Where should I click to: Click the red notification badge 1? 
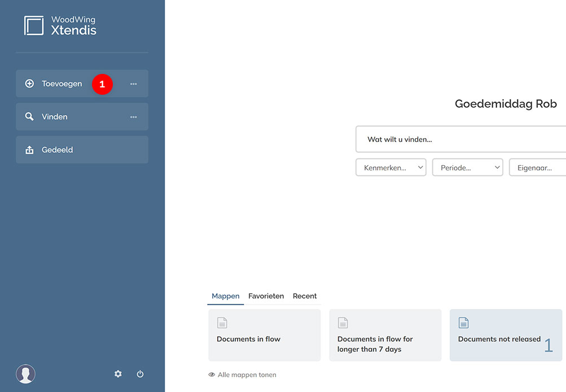click(102, 84)
